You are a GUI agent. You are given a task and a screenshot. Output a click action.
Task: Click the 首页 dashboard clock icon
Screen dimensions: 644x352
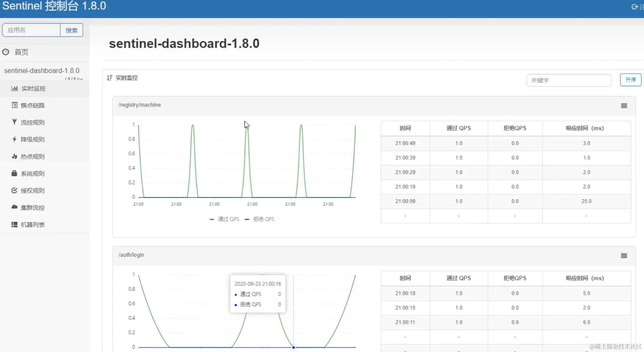tap(6, 52)
